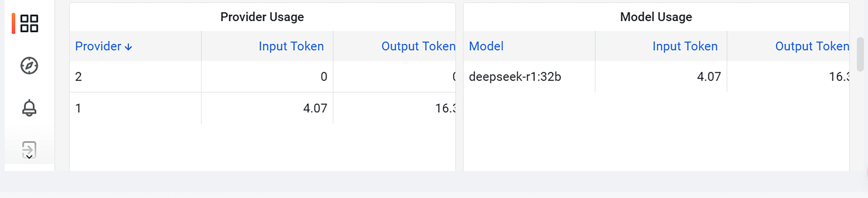This screenshot has height=198, width=868.
Task: Click the Model Usage table title
Action: point(656,17)
